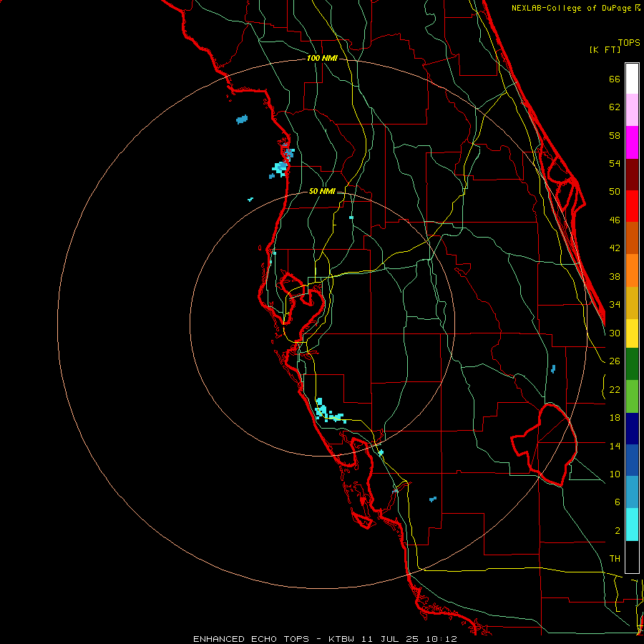Click the 54 legend value

[x=615, y=163]
